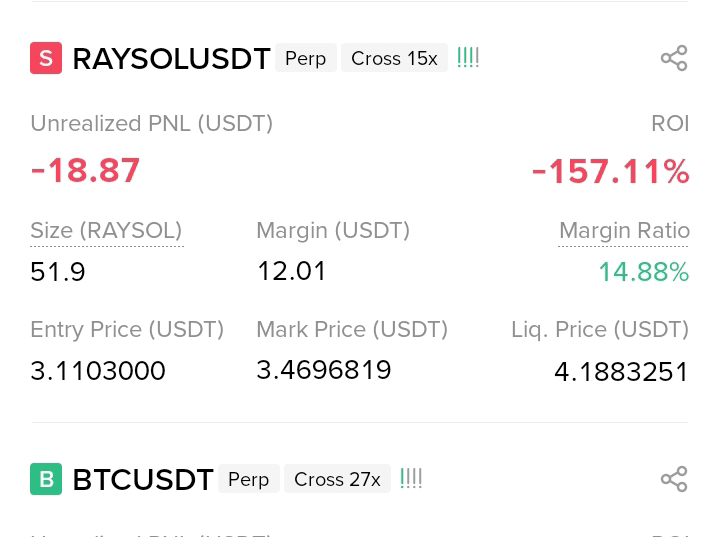Open RAYSOLUSDT symbol title
This screenshot has height=537, width=720.
click(x=171, y=59)
